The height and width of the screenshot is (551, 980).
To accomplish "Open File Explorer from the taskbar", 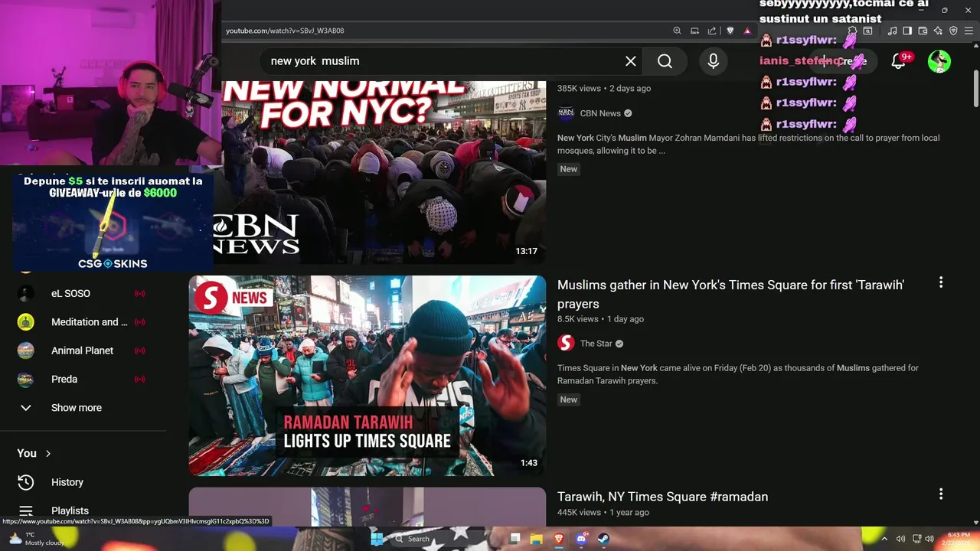I will (537, 539).
